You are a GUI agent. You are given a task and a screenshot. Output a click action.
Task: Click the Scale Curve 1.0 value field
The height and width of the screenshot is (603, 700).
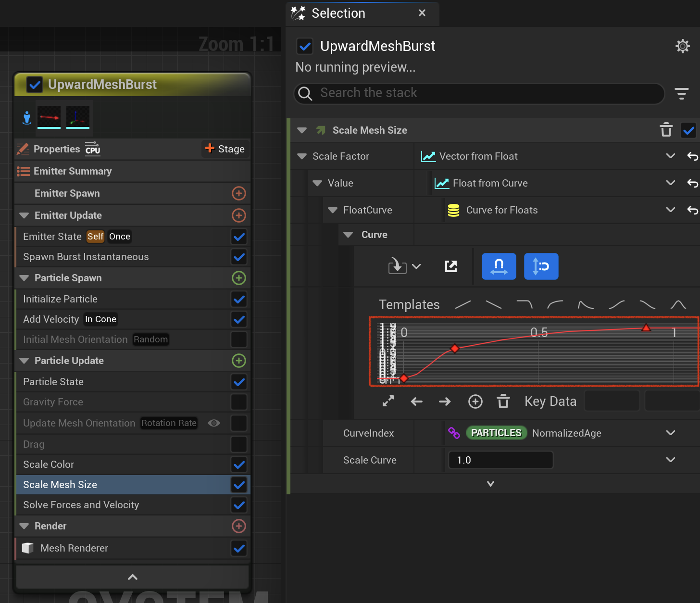[x=500, y=460]
